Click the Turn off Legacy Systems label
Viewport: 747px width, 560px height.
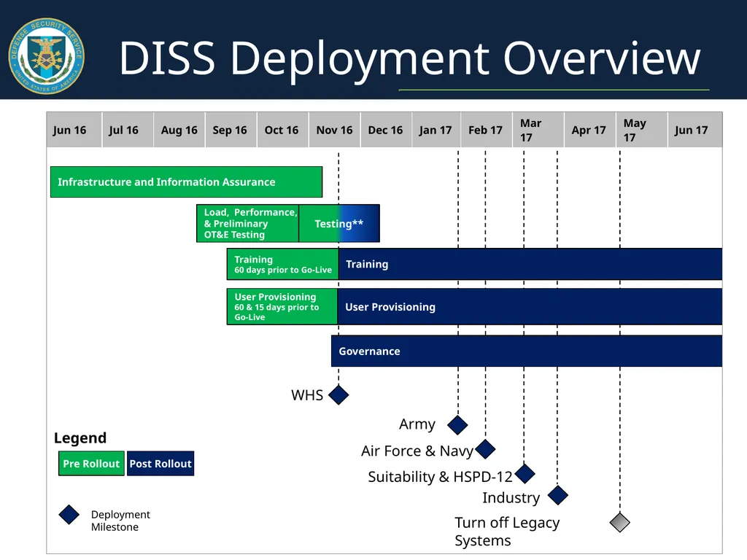pyautogui.click(x=507, y=532)
